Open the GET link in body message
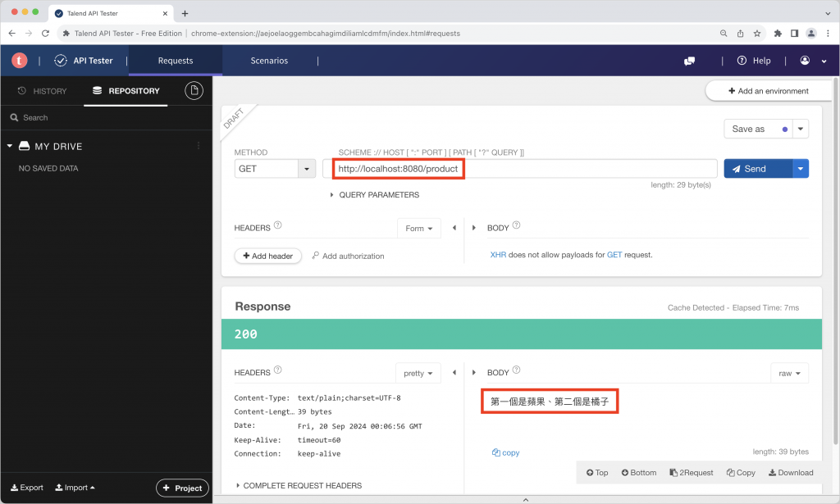This screenshot has width=840, height=504. coord(614,255)
